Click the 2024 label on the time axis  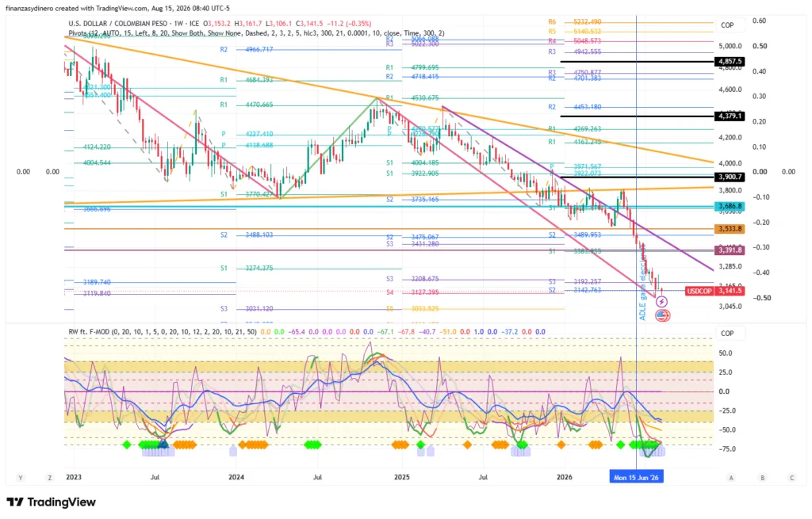point(236,477)
